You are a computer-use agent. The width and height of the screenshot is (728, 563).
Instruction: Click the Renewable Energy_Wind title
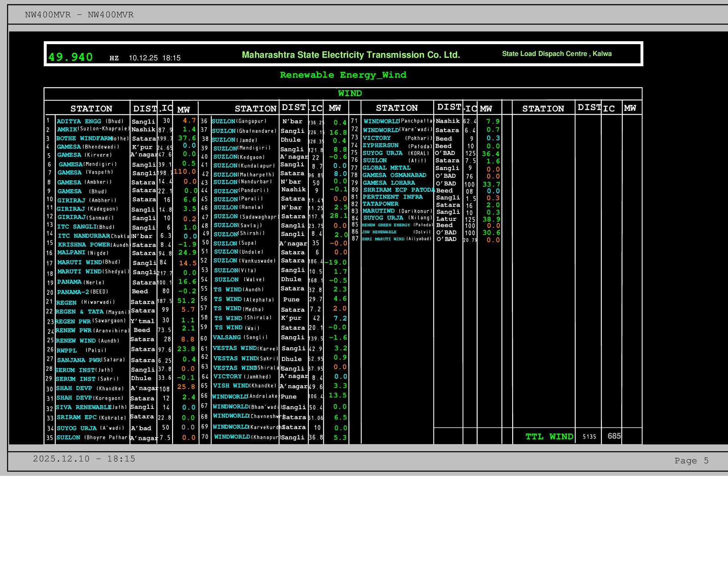tap(343, 75)
